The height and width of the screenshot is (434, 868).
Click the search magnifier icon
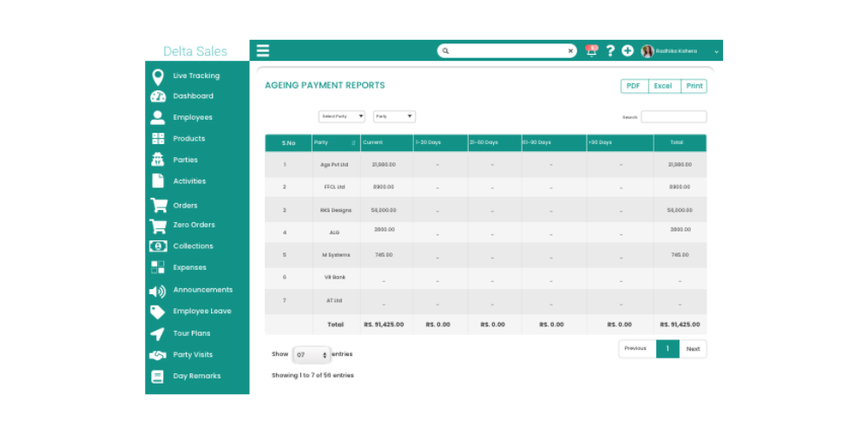point(445,51)
